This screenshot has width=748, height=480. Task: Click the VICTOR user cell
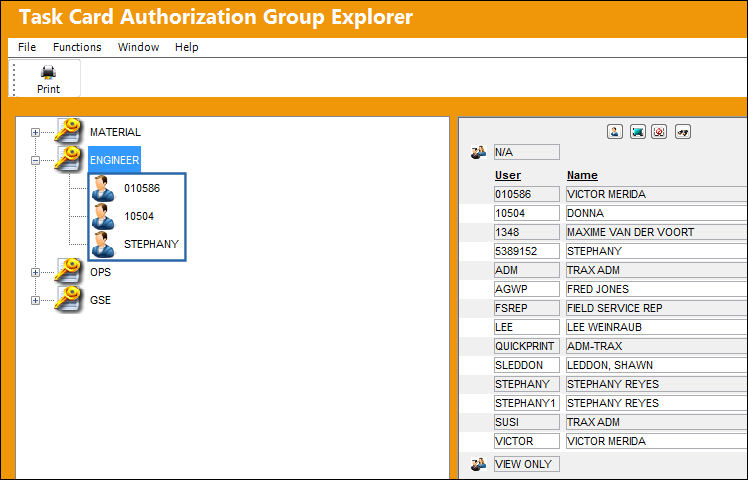tap(527, 441)
